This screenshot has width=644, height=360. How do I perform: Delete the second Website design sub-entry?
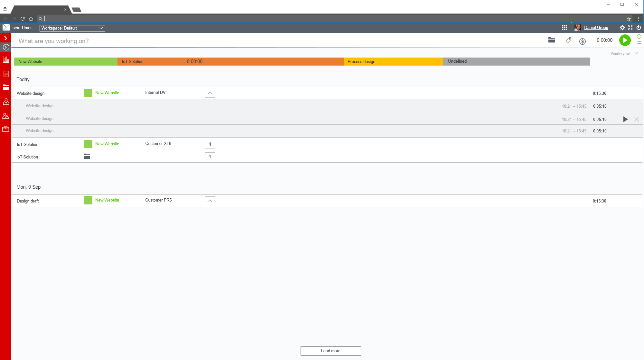tap(636, 119)
